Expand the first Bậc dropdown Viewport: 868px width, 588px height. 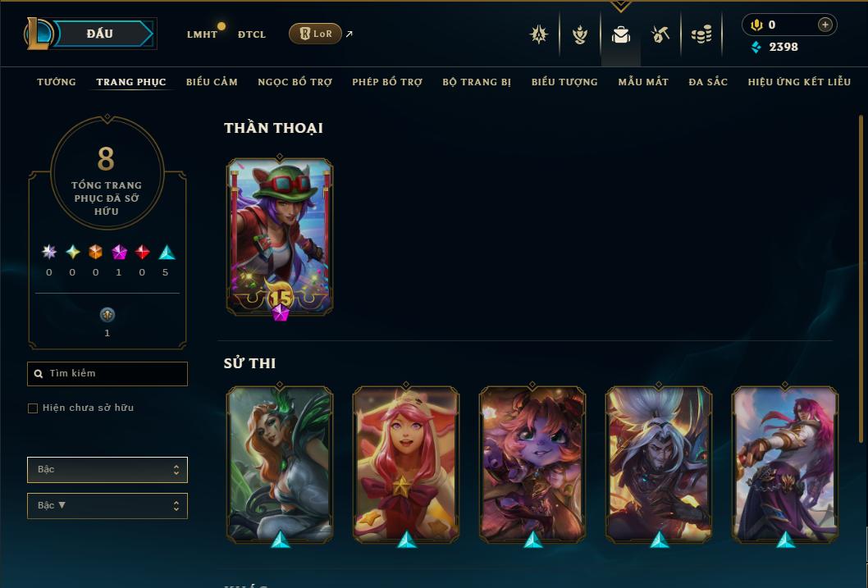[x=107, y=470]
